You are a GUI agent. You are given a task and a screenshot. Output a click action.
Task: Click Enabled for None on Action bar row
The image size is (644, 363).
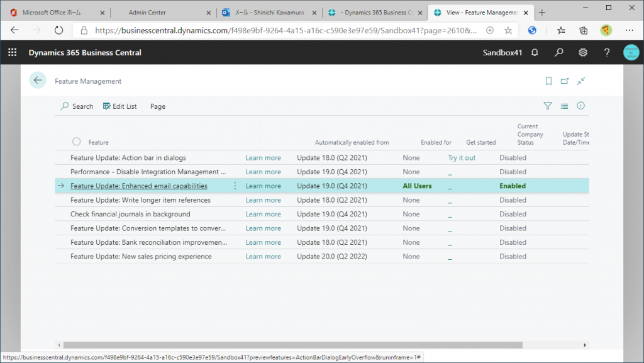[x=411, y=158]
